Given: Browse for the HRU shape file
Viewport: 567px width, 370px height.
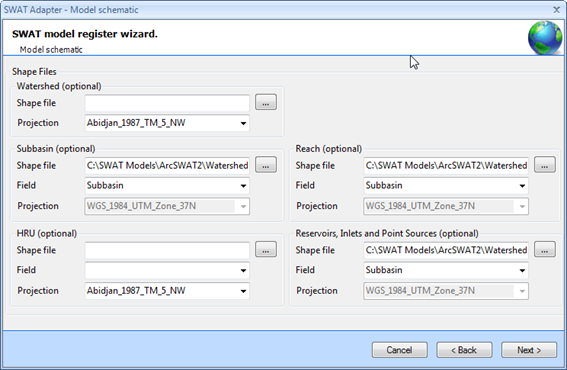Looking at the screenshot, I should pyautogui.click(x=266, y=250).
